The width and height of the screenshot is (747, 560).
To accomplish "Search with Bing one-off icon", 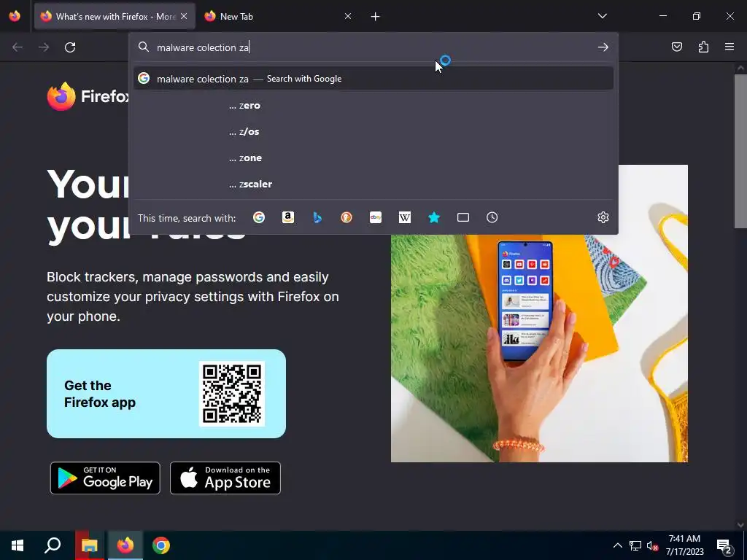I will click(317, 217).
